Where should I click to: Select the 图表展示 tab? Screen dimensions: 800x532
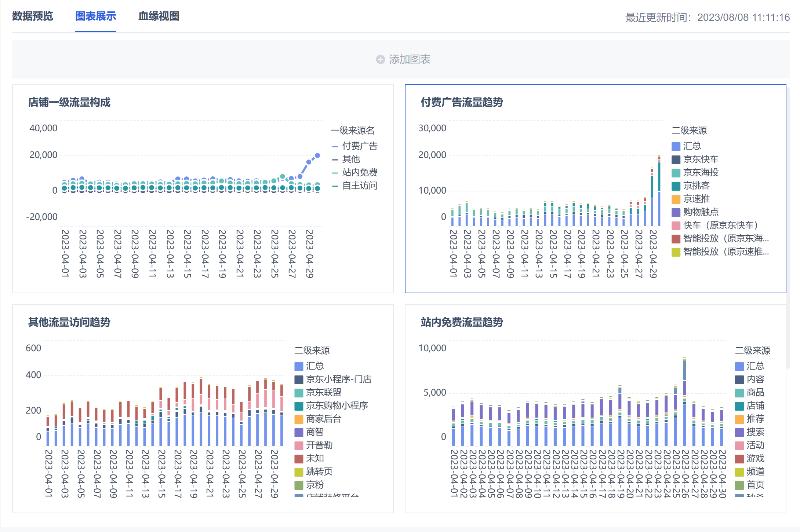(x=95, y=16)
